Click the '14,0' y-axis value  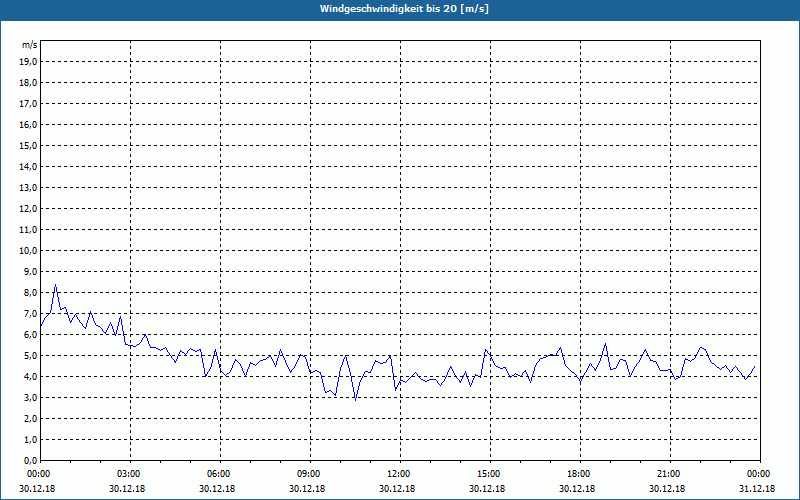[27, 166]
